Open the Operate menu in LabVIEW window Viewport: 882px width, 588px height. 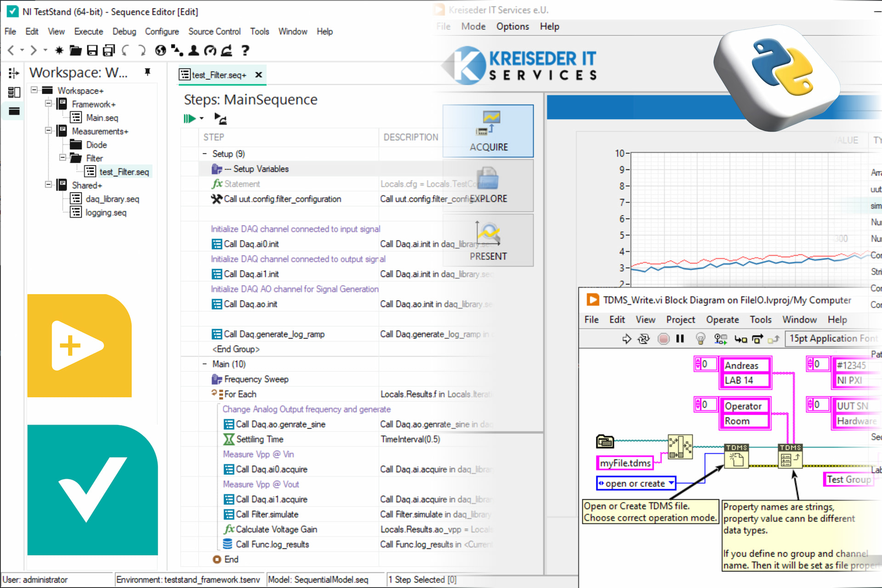click(x=722, y=319)
